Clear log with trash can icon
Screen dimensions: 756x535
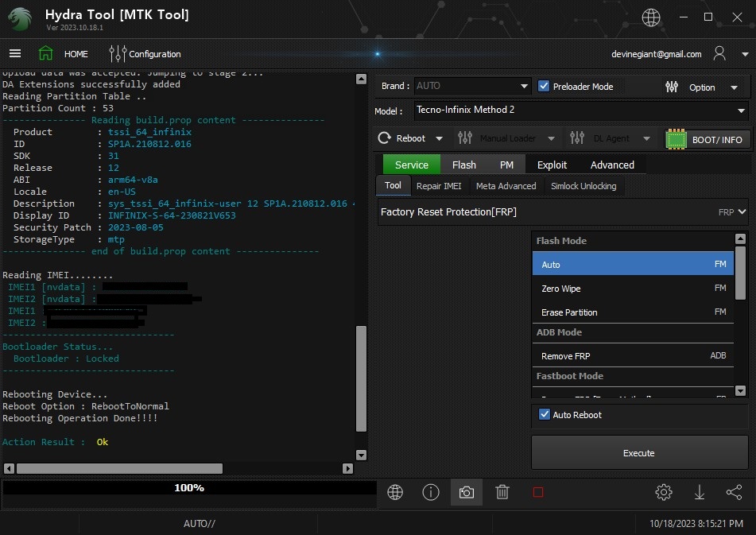click(x=502, y=492)
